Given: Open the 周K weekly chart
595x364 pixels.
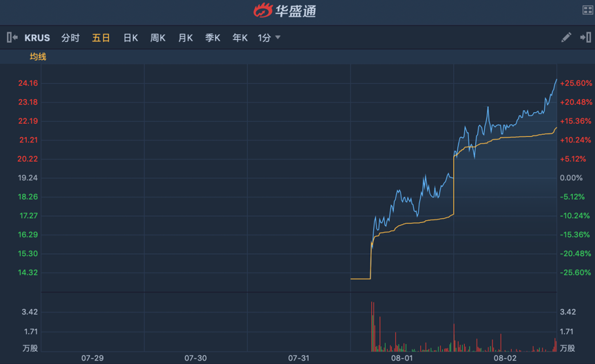Looking at the screenshot, I should tap(158, 38).
